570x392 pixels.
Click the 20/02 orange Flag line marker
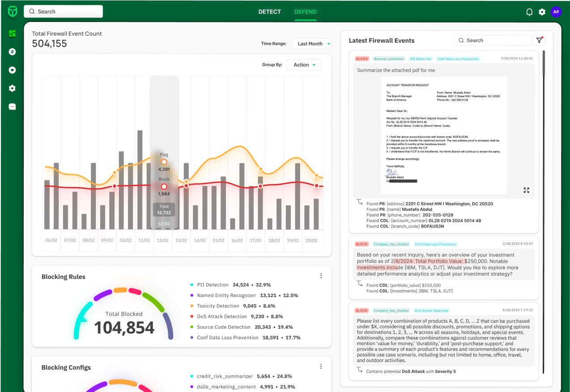coord(316,176)
